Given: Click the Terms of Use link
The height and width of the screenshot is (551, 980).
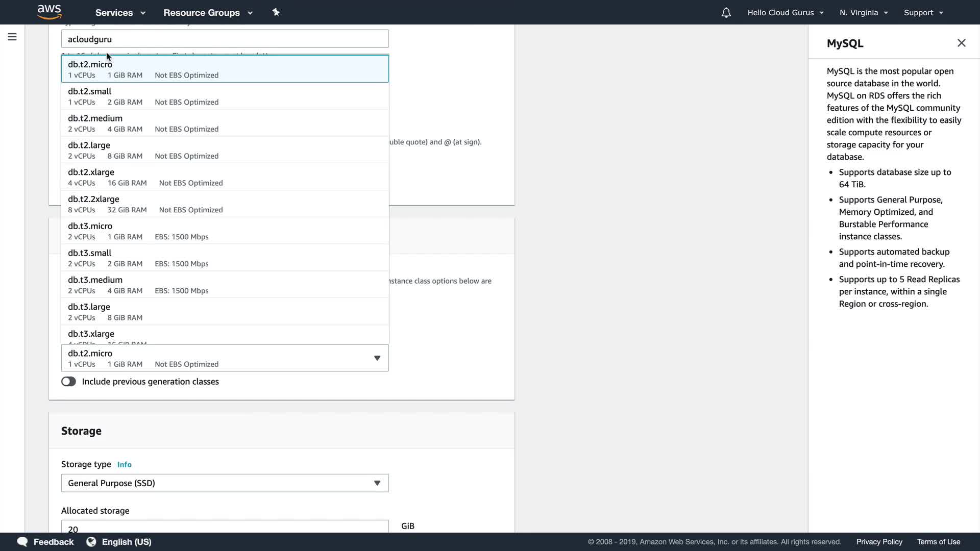Looking at the screenshot, I should click(x=938, y=541).
